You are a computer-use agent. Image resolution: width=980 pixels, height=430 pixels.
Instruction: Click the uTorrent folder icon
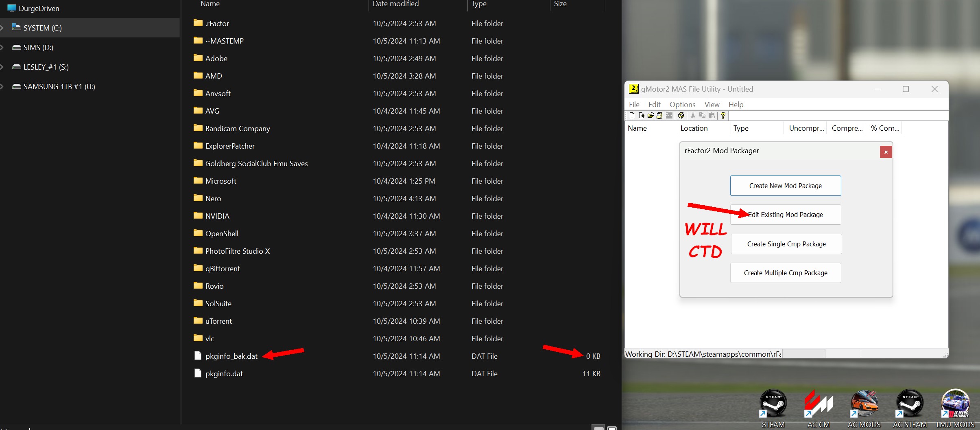[198, 320]
